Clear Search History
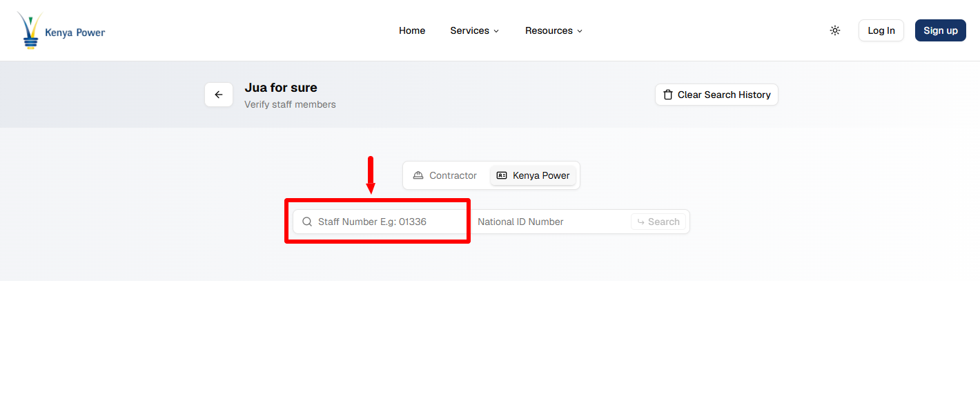Viewport: 980px width, 419px height. click(716, 95)
